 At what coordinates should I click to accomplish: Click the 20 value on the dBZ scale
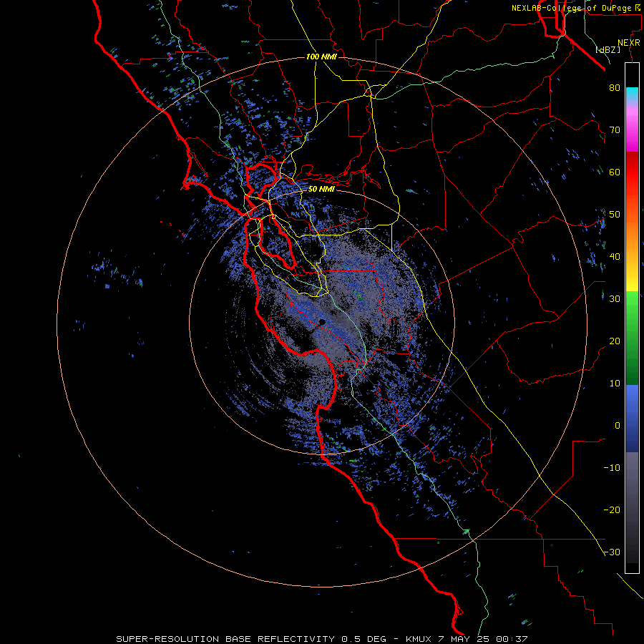pos(615,341)
